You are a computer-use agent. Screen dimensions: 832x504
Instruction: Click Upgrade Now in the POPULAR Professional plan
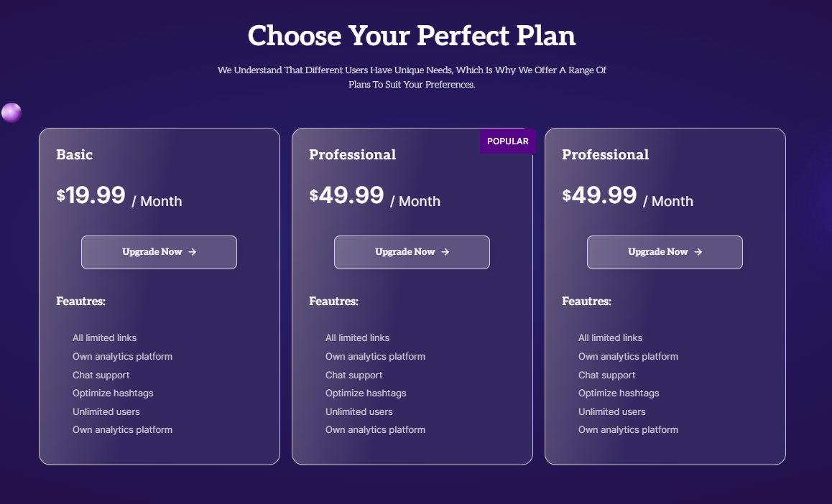click(412, 252)
